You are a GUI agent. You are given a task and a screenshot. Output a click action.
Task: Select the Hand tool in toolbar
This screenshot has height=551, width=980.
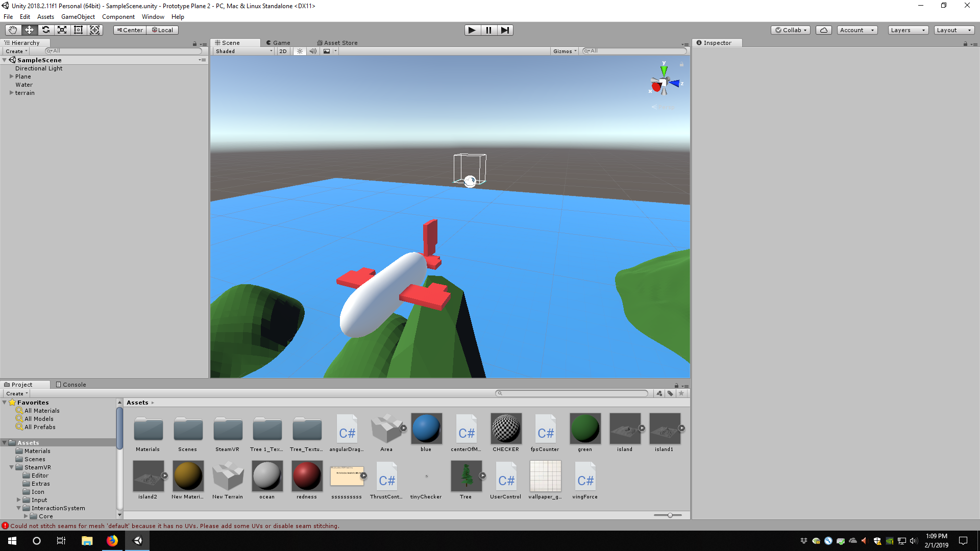point(13,30)
